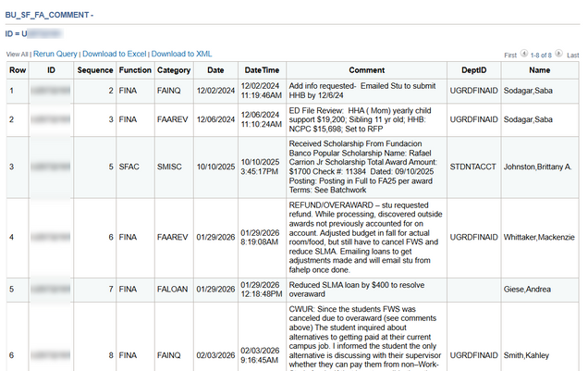Click the First pagination link
Viewport: 588px width, 371px height.
(510, 56)
